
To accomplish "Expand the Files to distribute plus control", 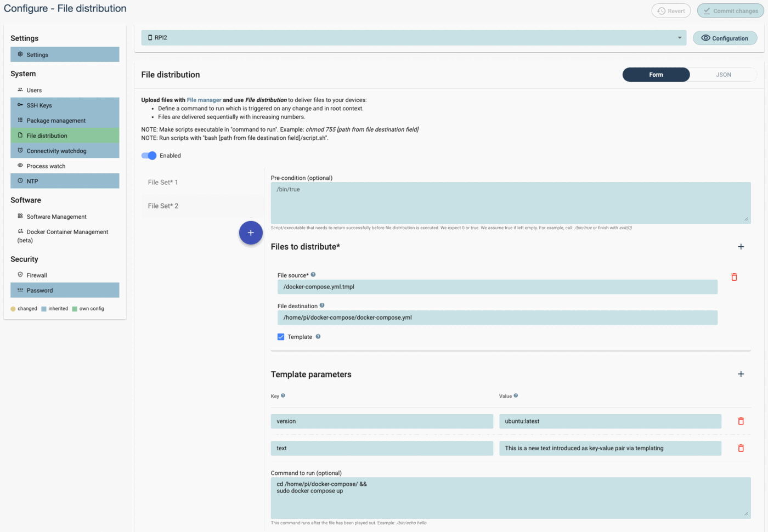I will (741, 246).
